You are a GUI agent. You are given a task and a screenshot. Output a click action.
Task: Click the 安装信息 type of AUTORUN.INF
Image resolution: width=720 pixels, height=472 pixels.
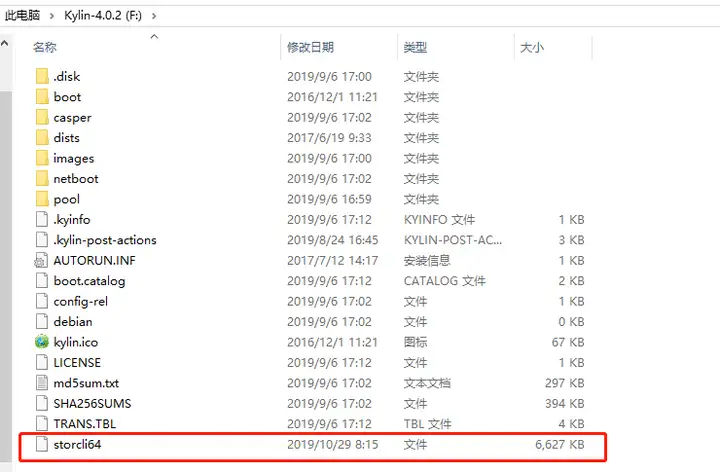coord(427,260)
